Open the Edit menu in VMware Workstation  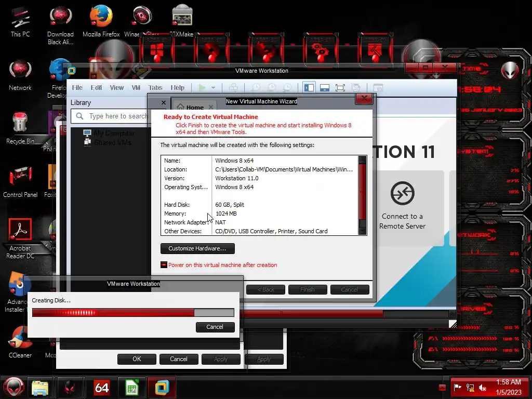pos(96,87)
